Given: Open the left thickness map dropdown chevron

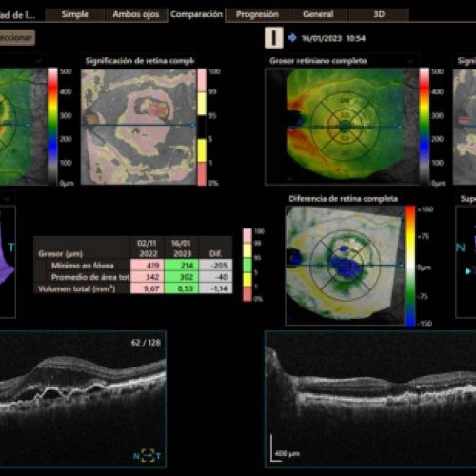Looking at the screenshot, I should (39, 61).
